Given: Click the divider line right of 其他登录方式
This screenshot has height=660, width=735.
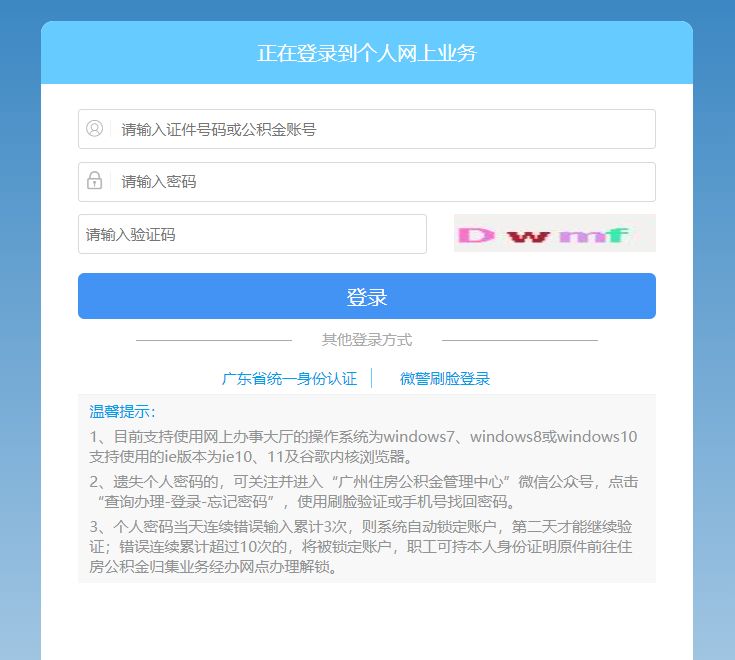Looking at the screenshot, I should pos(520,340).
